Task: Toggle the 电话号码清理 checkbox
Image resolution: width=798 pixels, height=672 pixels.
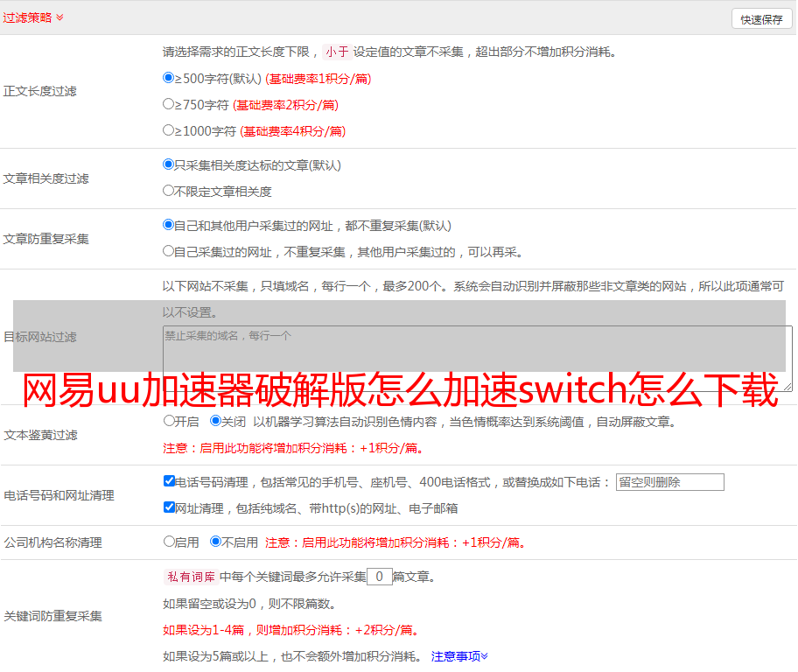Action: tap(169, 481)
